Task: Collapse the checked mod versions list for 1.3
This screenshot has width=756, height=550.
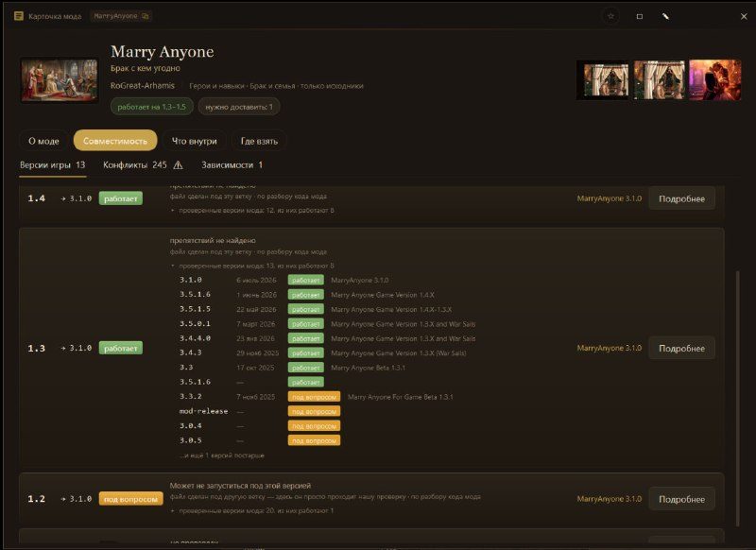Action: (x=252, y=266)
